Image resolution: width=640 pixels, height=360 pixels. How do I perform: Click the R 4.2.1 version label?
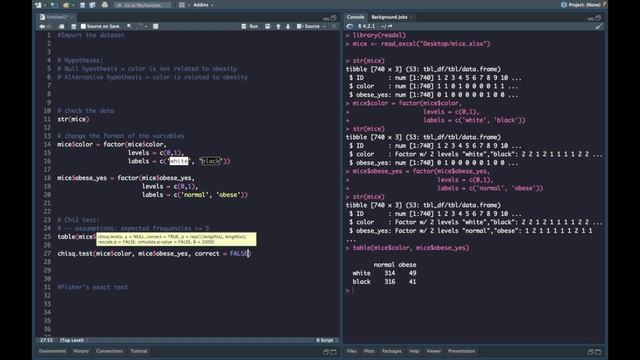[366, 26]
